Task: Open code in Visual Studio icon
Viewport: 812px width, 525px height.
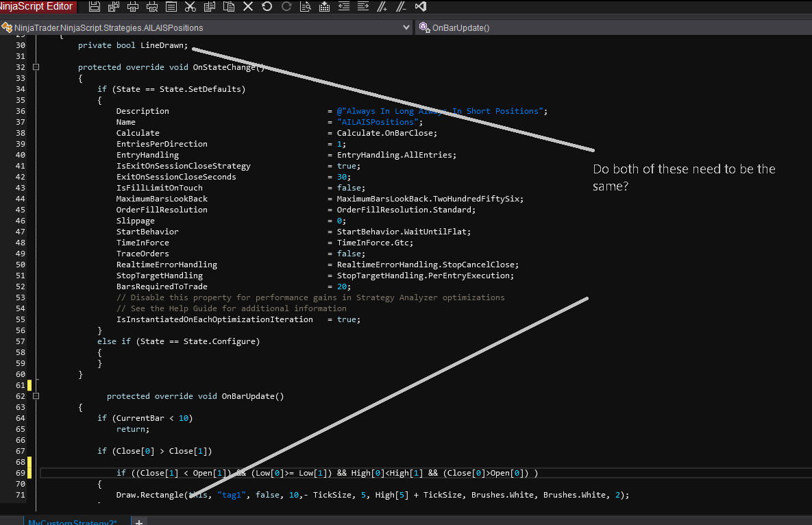Action: pos(421,7)
